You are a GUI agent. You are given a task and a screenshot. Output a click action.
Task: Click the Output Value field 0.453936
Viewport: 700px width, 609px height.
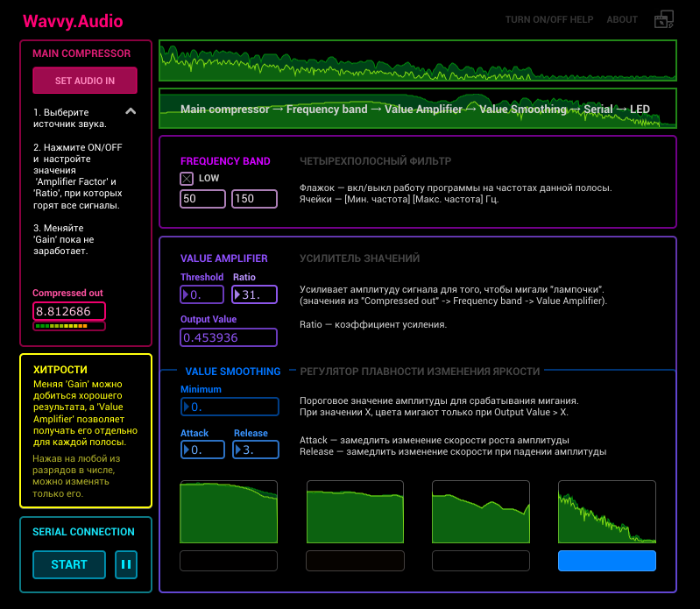coord(229,337)
